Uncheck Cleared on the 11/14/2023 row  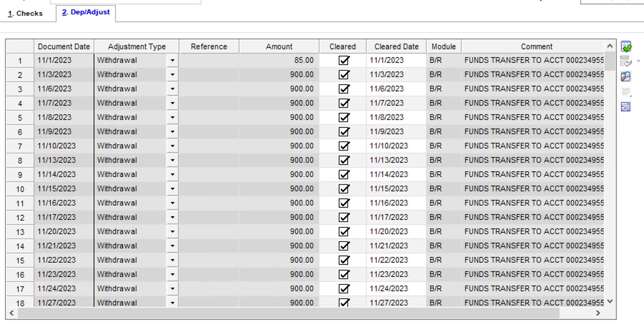click(x=344, y=175)
